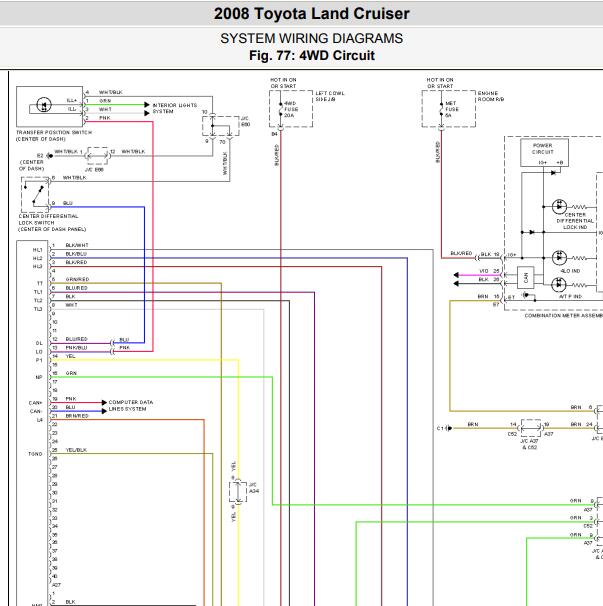603x606 pixels.
Task: Click the 'DL' terminal label
Action: (39, 343)
